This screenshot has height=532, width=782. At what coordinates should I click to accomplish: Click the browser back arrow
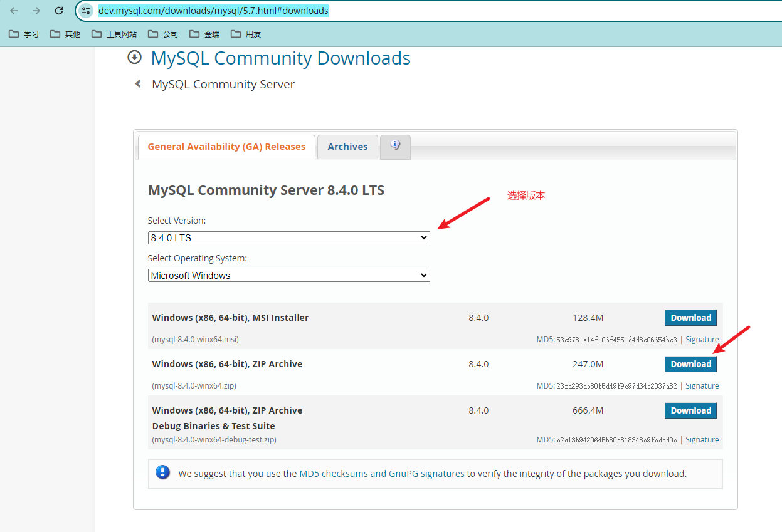[14, 11]
